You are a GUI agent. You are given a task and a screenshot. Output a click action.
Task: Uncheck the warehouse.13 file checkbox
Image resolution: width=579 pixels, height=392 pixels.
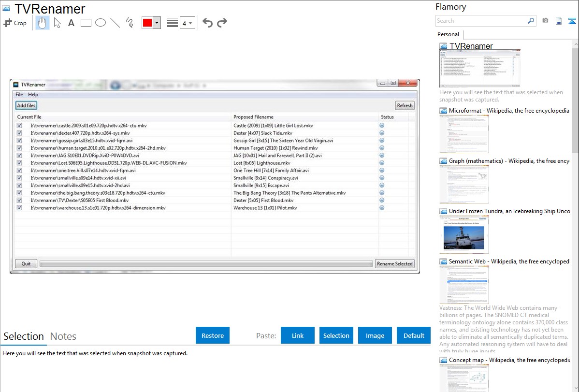point(19,208)
